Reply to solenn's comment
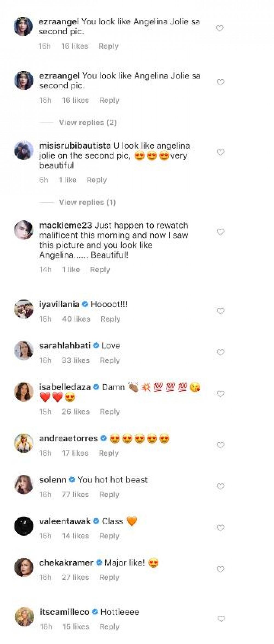 [109, 494]
